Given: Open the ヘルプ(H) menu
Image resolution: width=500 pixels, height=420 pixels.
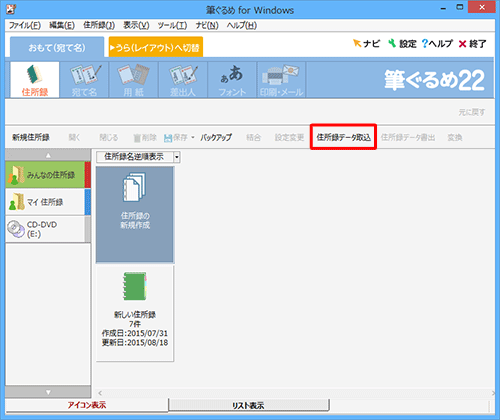Looking at the screenshot, I should tap(242, 25).
